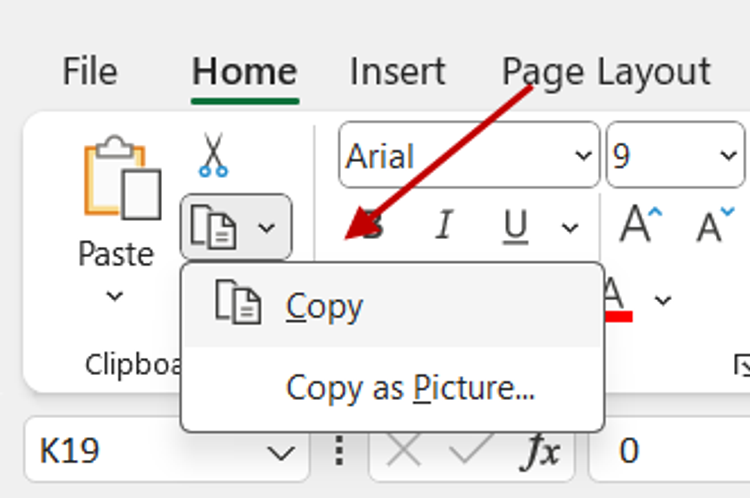The width and height of the screenshot is (750, 498).
Task: Choose Copy as Picture from menu
Action: (392, 387)
